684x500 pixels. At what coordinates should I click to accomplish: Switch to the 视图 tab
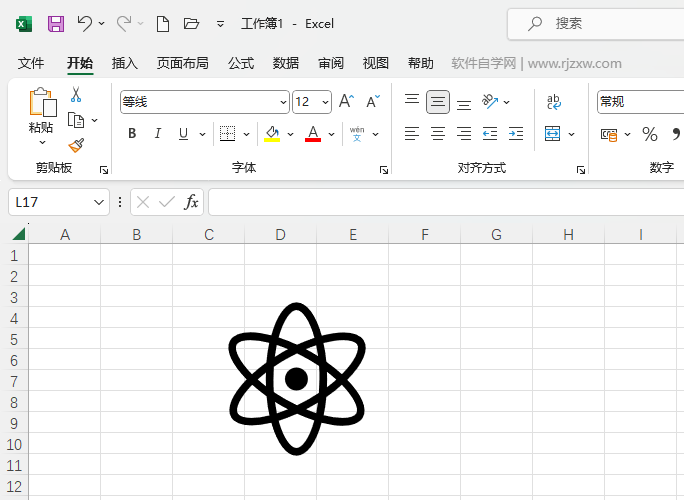(x=376, y=63)
